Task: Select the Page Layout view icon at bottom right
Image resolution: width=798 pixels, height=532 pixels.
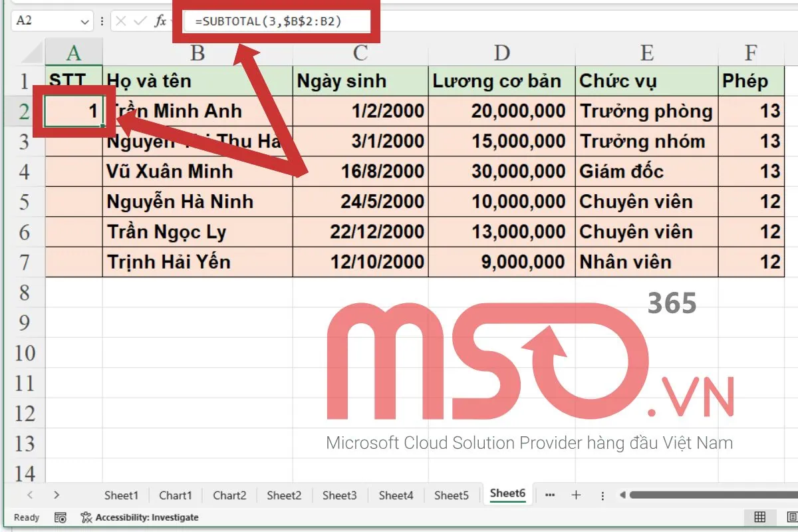Action: click(x=791, y=517)
